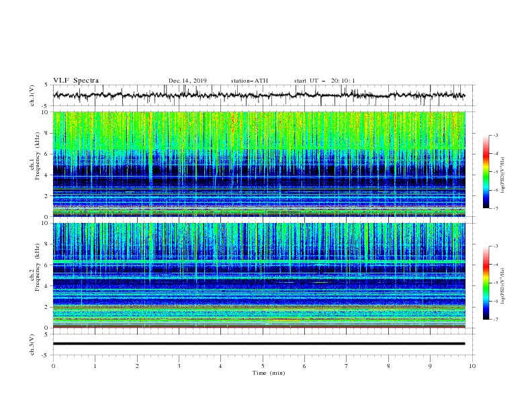Image resolution: width=532 pixels, height=411 pixels.
Task: Click the time axis tick label 2
Action: pos(137,366)
